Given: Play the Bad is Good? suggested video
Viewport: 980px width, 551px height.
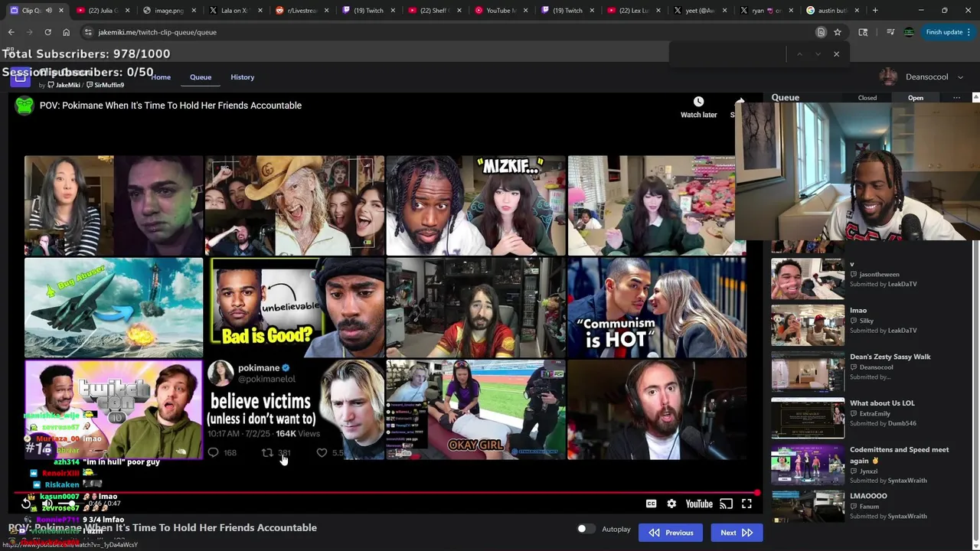Looking at the screenshot, I should coord(295,308).
